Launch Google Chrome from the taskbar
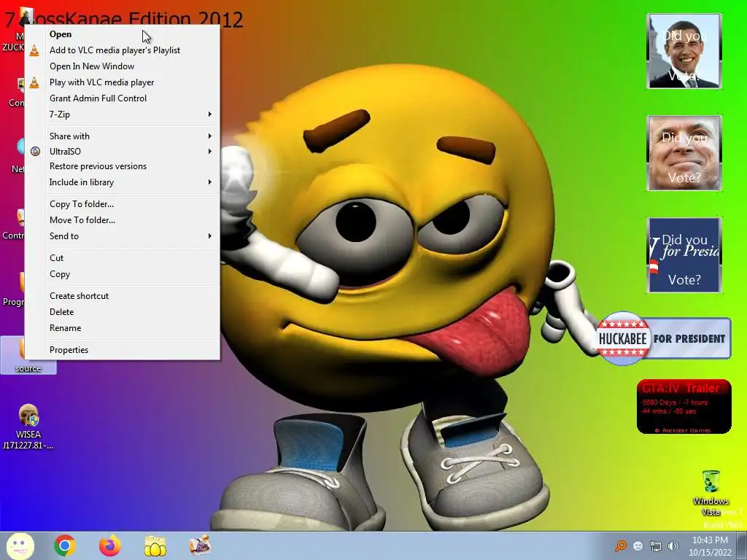 coord(65,545)
